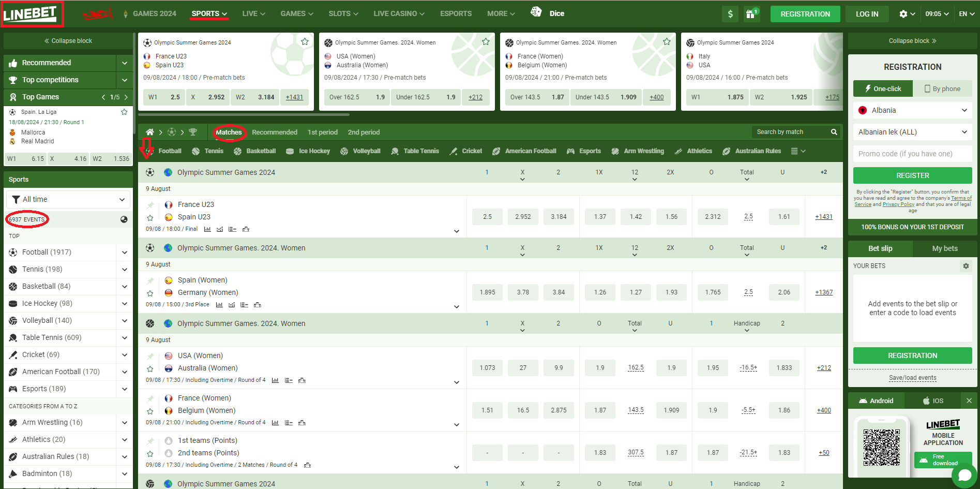The width and height of the screenshot is (980, 489).
Task: Click the trophy icon in breadcrumb
Action: pyautogui.click(x=193, y=132)
